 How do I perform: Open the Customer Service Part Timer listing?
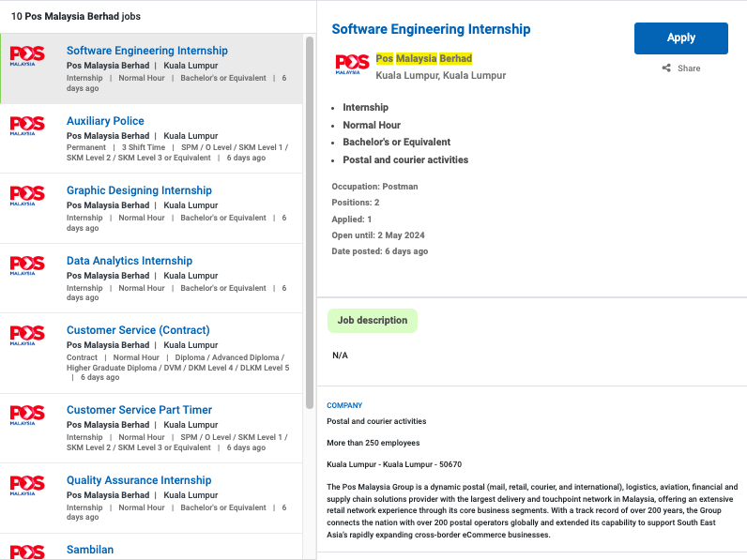(139, 410)
